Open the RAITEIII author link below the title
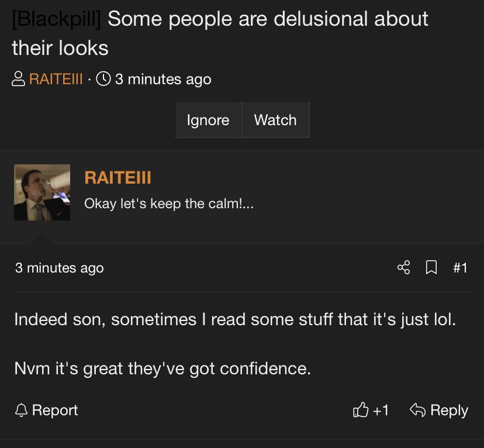 tap(56, 79)
